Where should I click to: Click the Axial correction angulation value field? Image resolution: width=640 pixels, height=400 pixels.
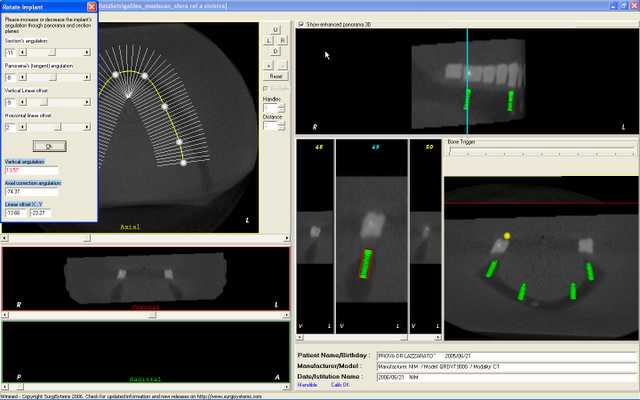point(31,191)
